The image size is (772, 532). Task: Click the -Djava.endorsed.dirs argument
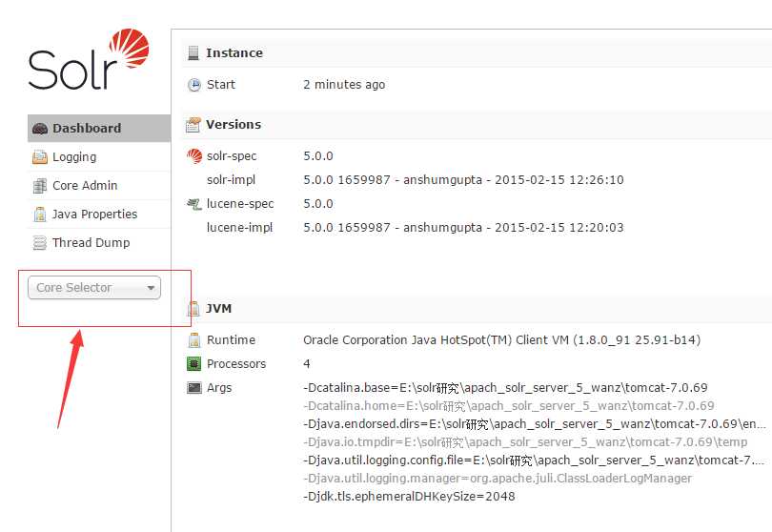tap(535, 424)
